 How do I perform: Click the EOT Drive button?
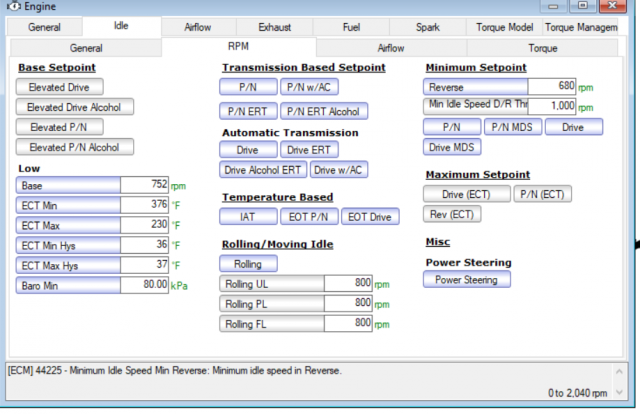(370, 216)
